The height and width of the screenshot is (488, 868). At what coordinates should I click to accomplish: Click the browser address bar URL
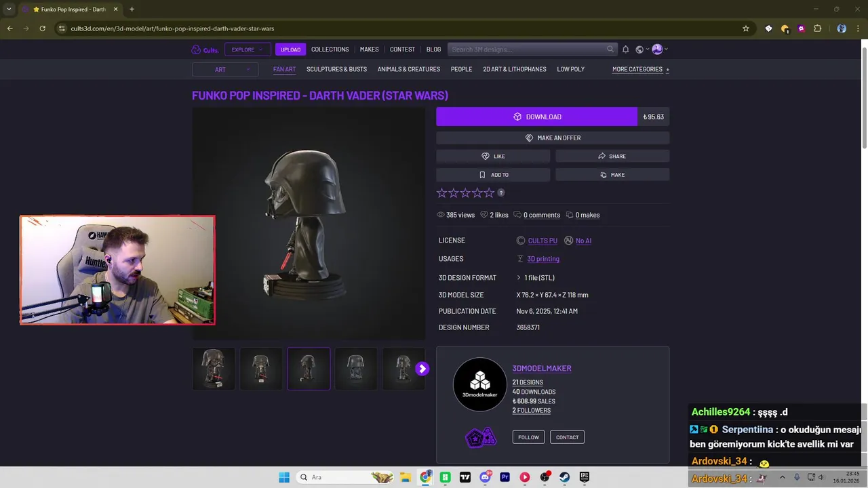click(172, 28)
